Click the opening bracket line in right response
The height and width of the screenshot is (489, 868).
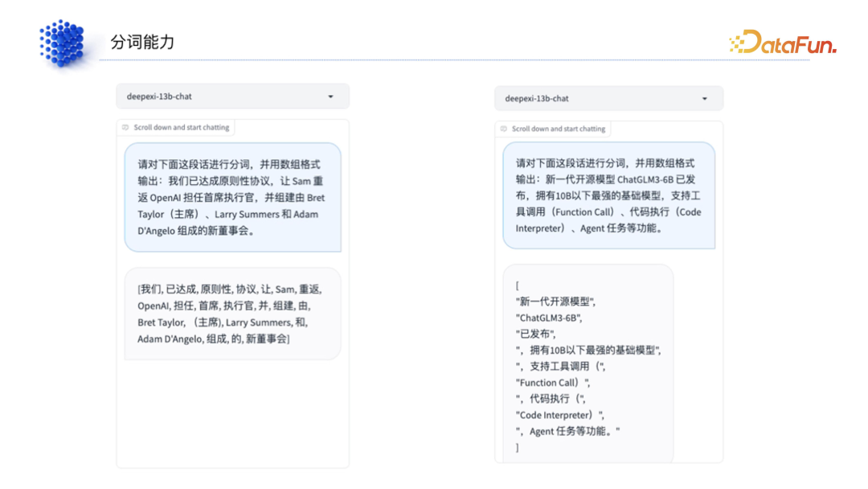(518, 286)
